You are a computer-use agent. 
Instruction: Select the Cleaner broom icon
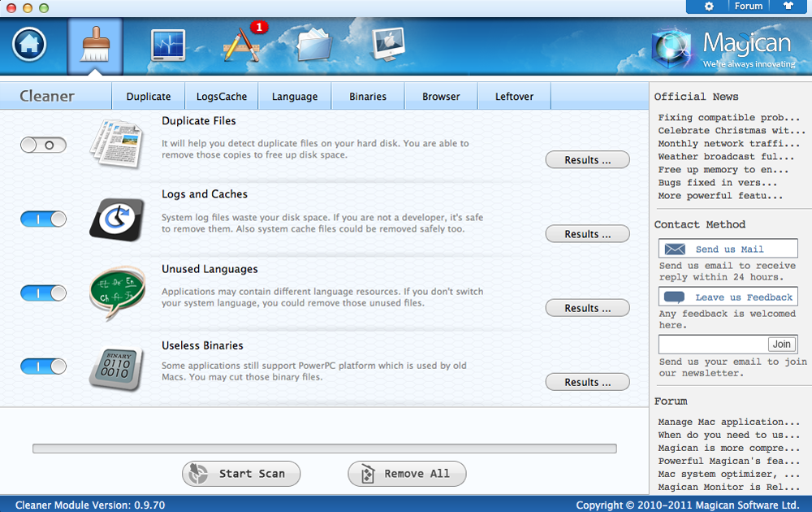[x=95, y=46]
